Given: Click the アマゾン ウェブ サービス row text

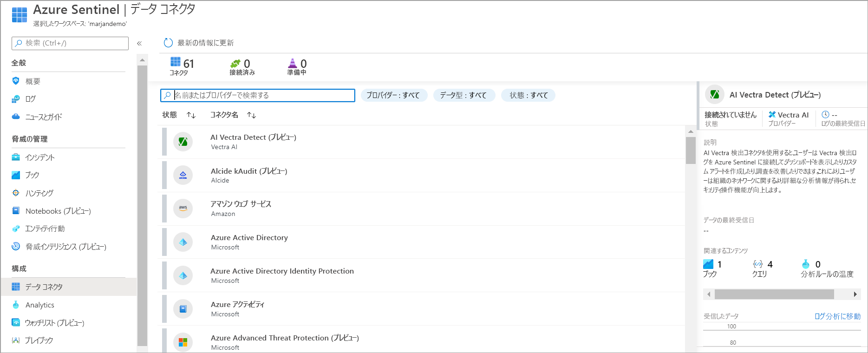Looking at the screenshot, I should click(241, 204).
